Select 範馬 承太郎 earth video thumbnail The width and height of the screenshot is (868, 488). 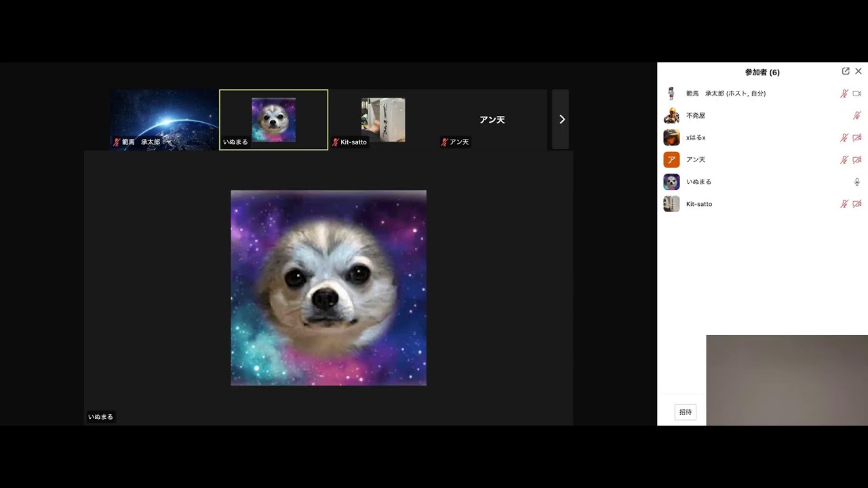point(164,119)
